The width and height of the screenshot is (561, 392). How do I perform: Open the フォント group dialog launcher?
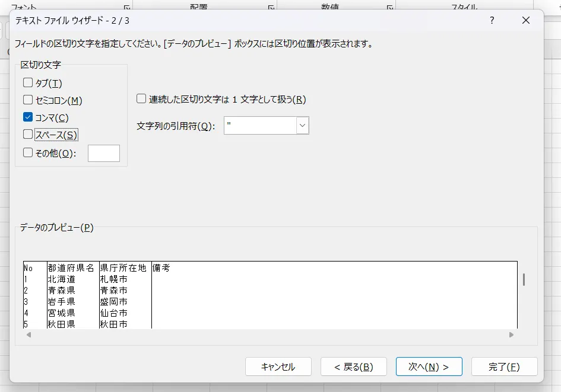126,8
